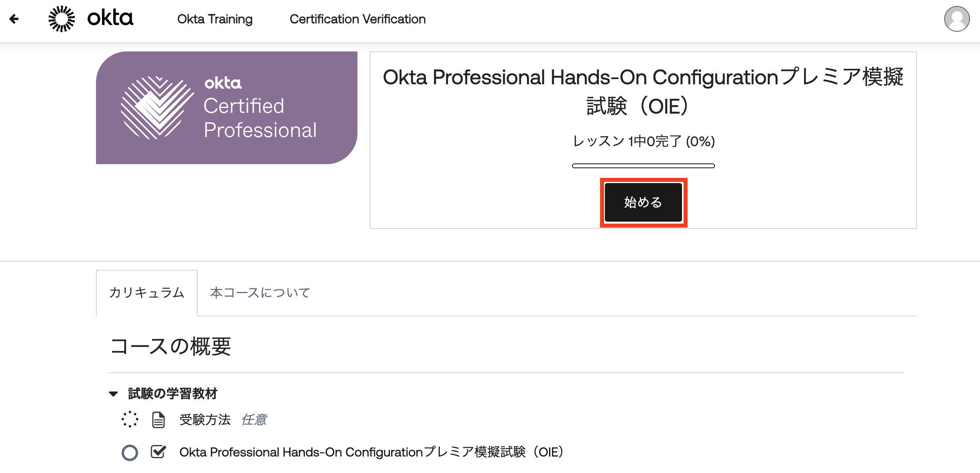Click the 試験の学習教材 section heading

click(173, 393)
